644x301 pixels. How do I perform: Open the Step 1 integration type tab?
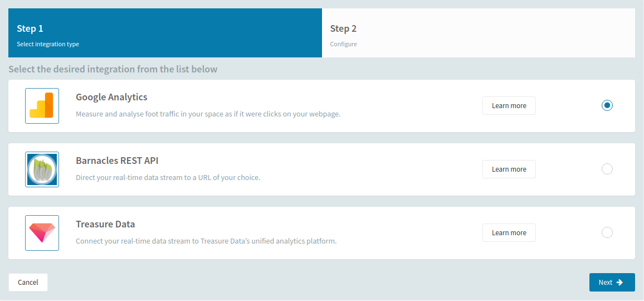(165, 33)
